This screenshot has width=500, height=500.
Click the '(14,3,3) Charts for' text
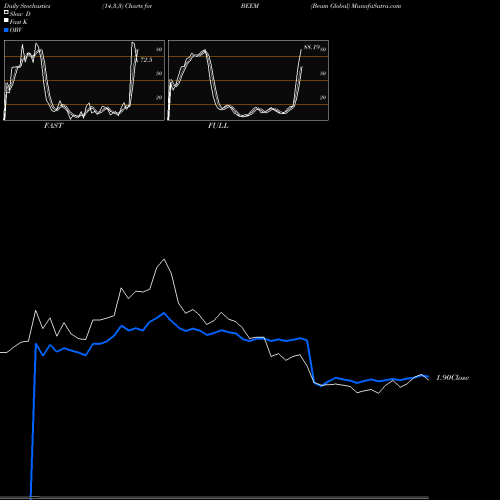click(127, 6)
